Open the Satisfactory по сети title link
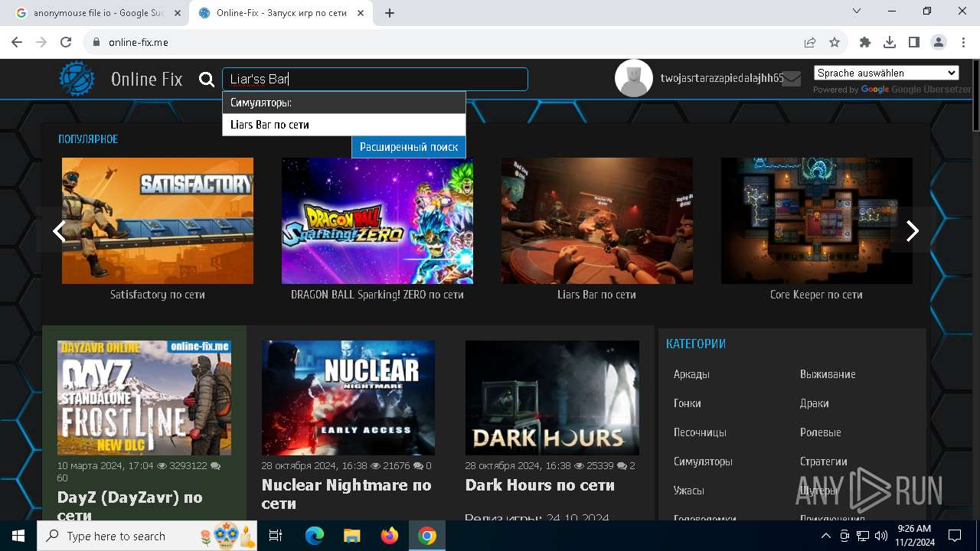980x551 pixels. tap(158, 295)
